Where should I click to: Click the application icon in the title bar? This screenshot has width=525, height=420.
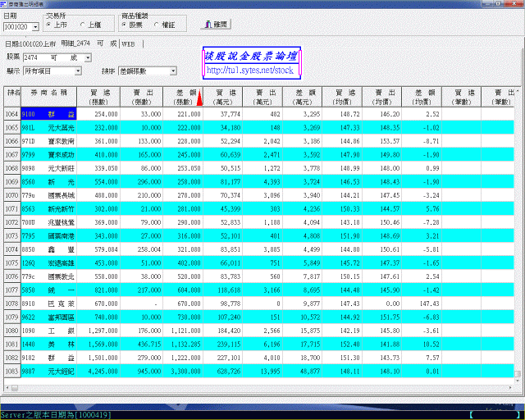click(3, 3)
